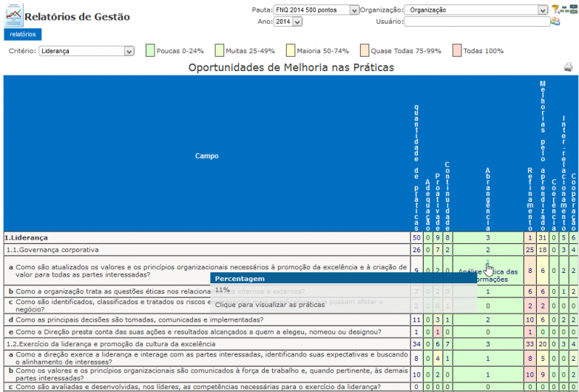The height and width of the screenshot is (392, 579).
Task: Click the printer icon
Action: point(568,67)
